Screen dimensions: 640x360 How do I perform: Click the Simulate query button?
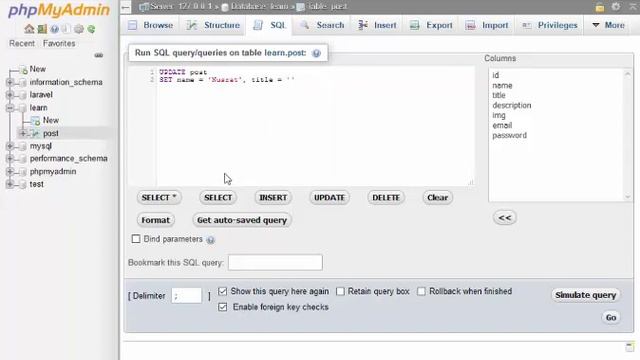[585, 295]
